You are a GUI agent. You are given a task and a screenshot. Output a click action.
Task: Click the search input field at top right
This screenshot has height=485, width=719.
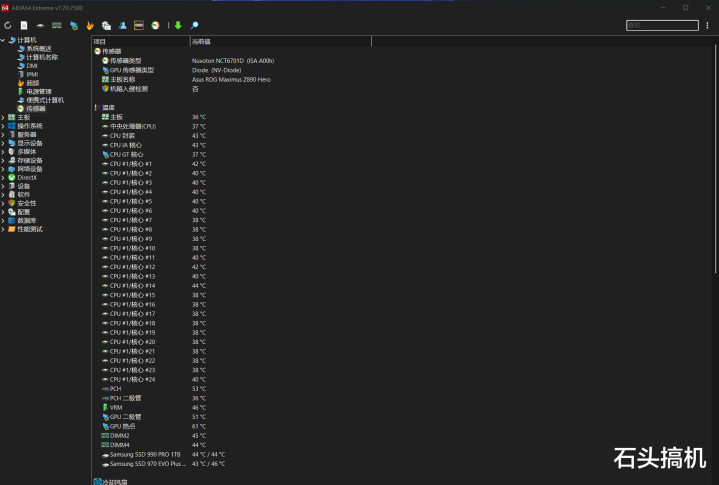(662, 26)
